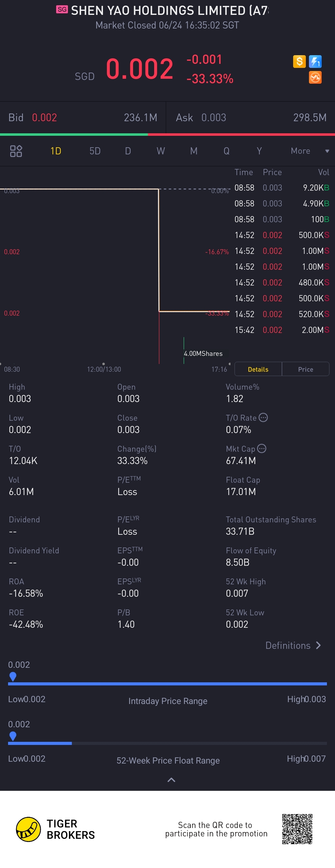The image size is (335, 868).
Task: Tap the Bid 0.002 quote panel
Action: pos(83,117)
